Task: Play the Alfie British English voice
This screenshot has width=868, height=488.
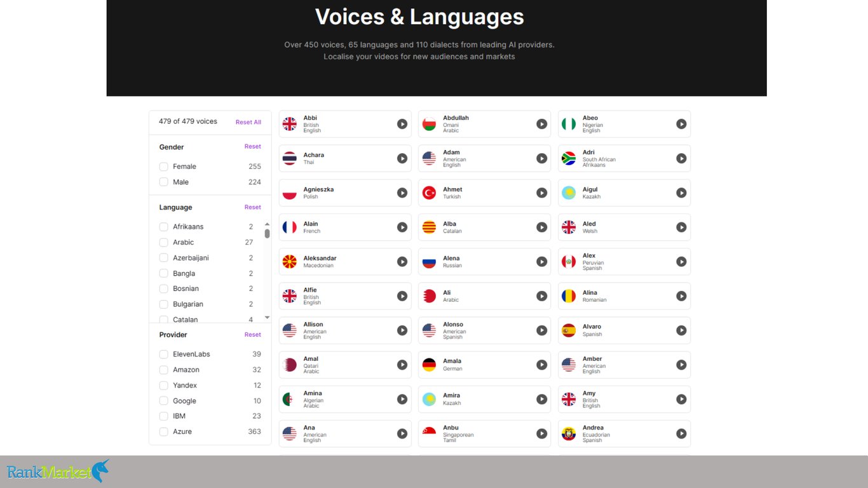Action: coord(402,296)
